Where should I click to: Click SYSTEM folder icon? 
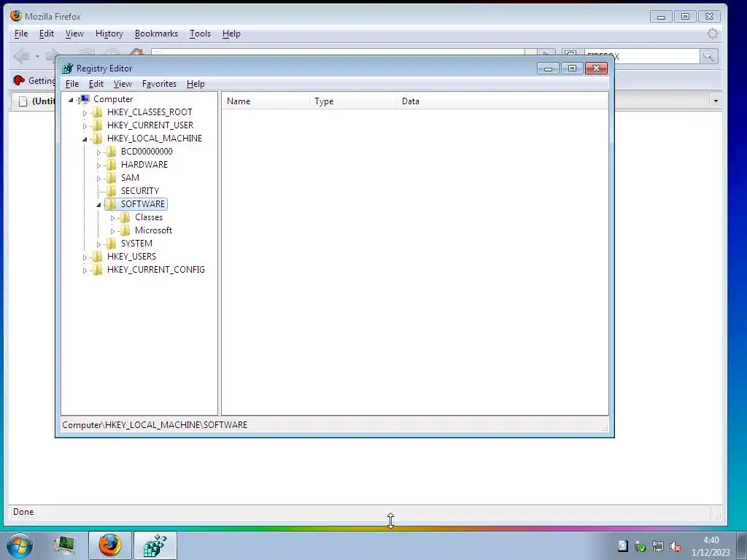point(111,244)
